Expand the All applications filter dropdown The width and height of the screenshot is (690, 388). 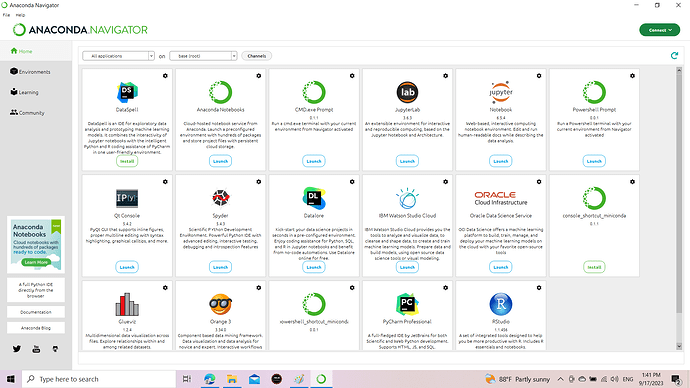[x=118, y=56]
